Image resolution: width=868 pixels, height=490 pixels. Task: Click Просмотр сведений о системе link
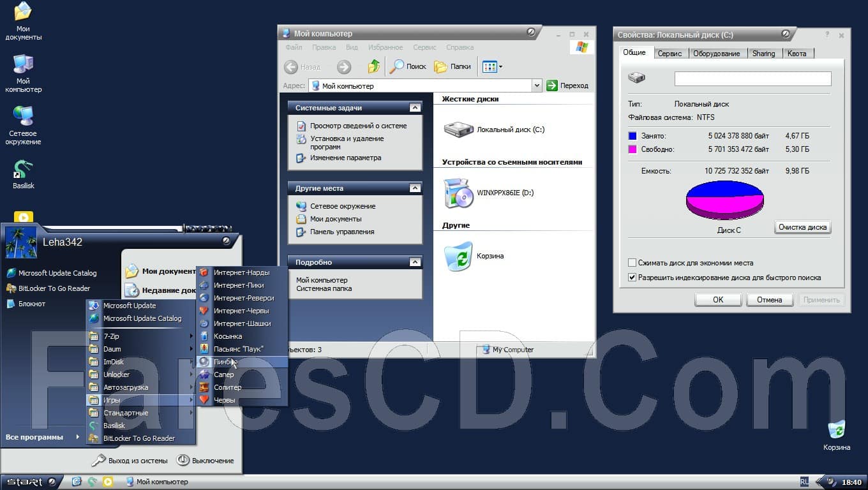click(x=358, y=126)
